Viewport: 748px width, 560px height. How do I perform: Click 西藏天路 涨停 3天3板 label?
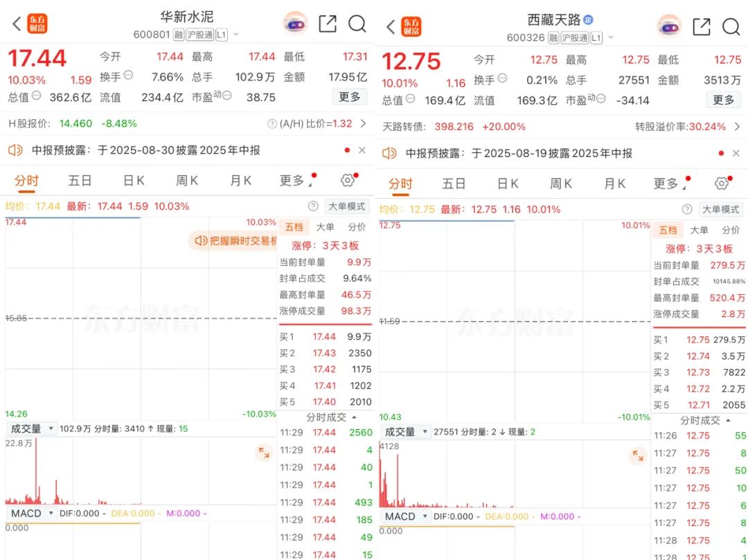(x=700, y=249)
